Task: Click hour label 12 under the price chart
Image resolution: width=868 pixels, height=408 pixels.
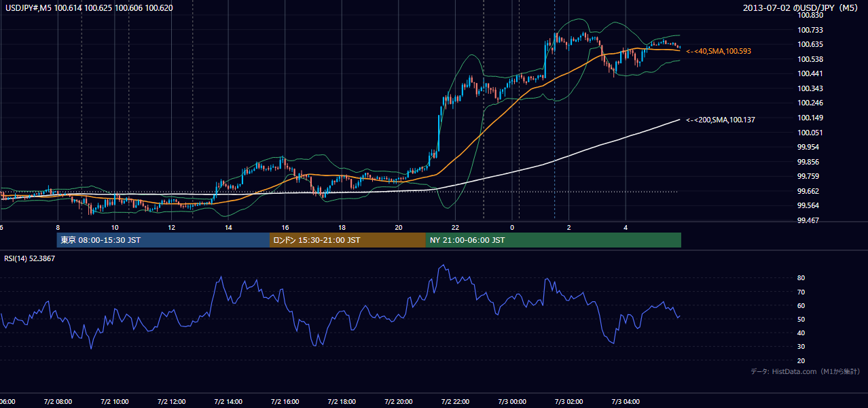Action: pyautogui.click(x=171, y=228)
